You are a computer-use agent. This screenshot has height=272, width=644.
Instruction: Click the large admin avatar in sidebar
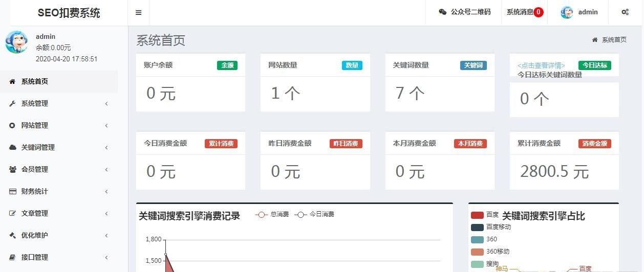pyautogui.click(x=16, y=42)
